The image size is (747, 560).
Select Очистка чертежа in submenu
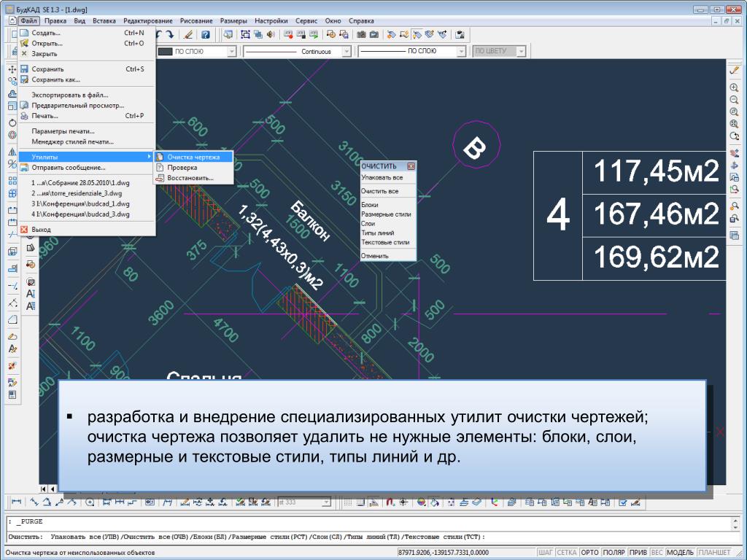pos(193,157)
